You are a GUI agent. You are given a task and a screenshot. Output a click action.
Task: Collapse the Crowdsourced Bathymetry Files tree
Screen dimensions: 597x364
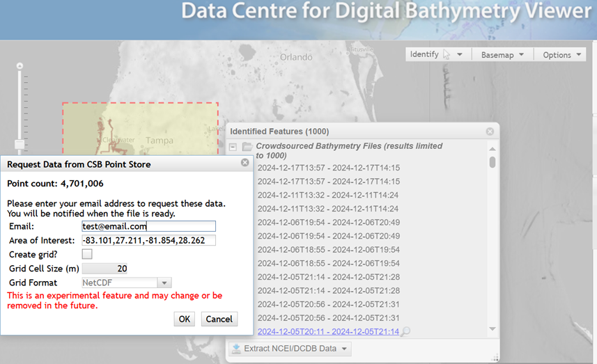[233, 147]
